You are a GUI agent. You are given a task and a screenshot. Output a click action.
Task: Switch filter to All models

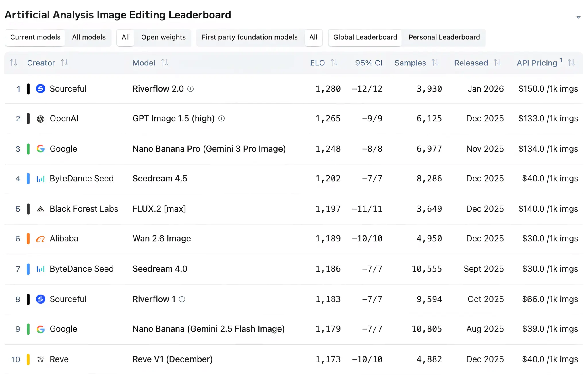pos(89,37)
